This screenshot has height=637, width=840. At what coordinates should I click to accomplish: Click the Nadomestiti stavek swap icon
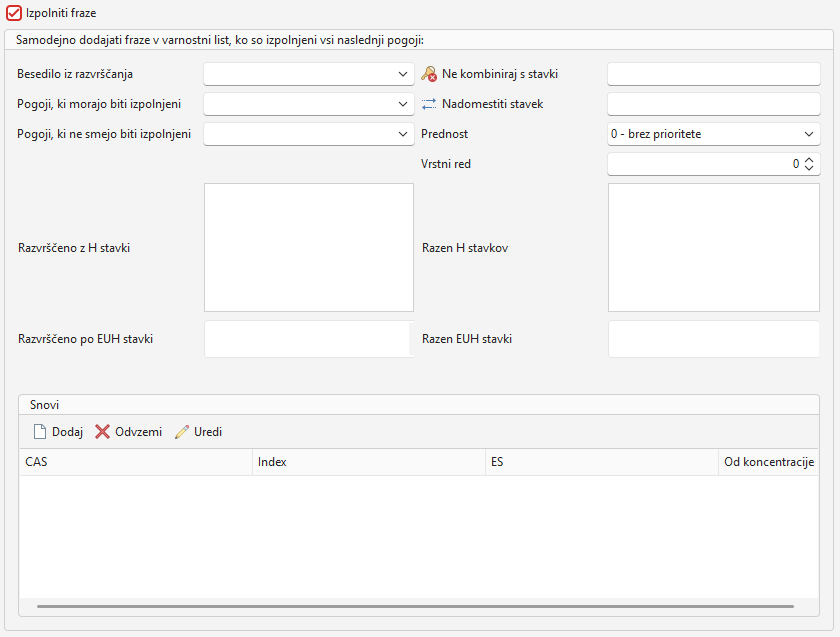click(x=429, y=104)
